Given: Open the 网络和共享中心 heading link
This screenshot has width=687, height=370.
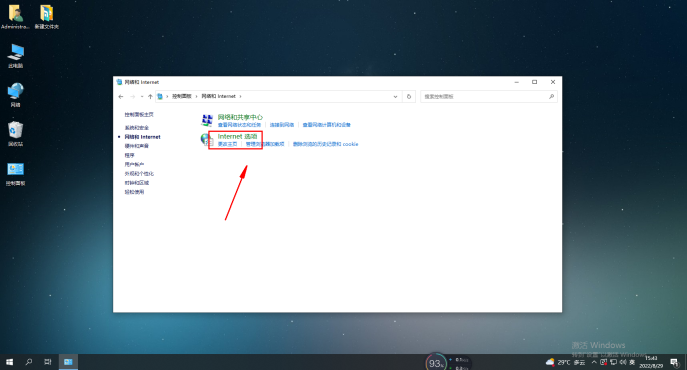Looking at the screenshot, I should [240, 117].
